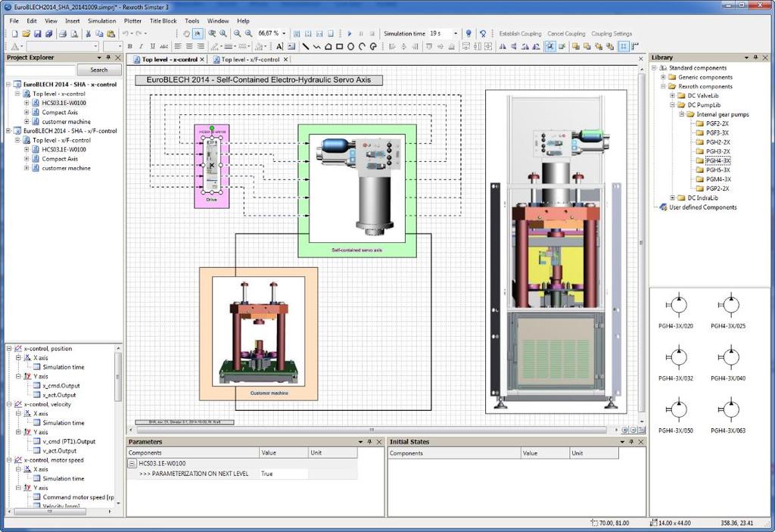Start the simulation with the play button
The image size is (775, 532).
point(350,33)
